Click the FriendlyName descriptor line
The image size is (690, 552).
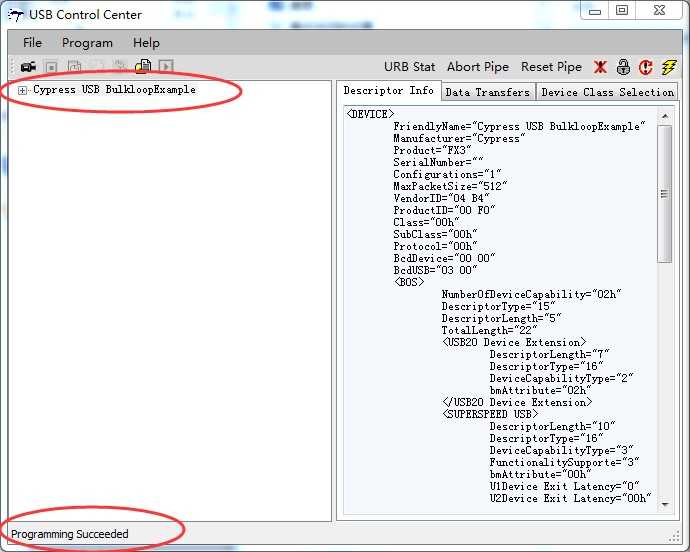pyautogui.click(x=519, y=126)
